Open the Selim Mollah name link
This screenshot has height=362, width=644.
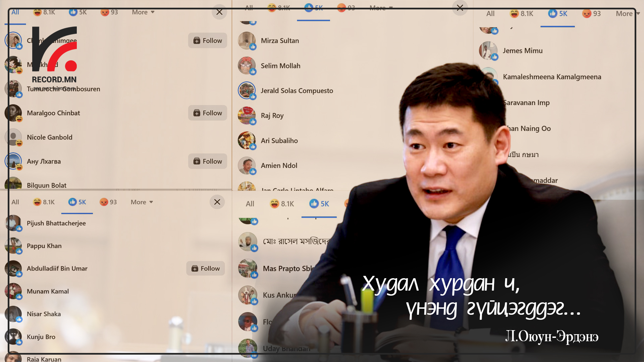[281, 66]
